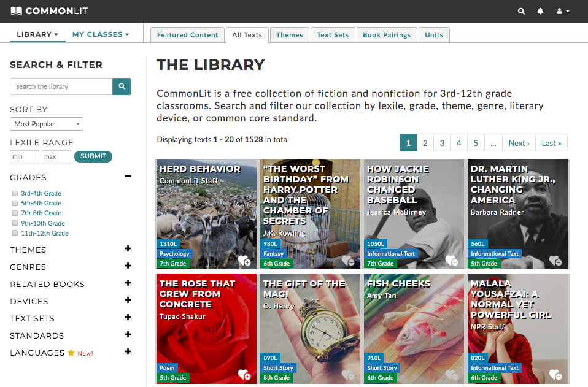Go to the Next page of results
This screenshot has width=588, height=387.
click(x=519, y=143)
